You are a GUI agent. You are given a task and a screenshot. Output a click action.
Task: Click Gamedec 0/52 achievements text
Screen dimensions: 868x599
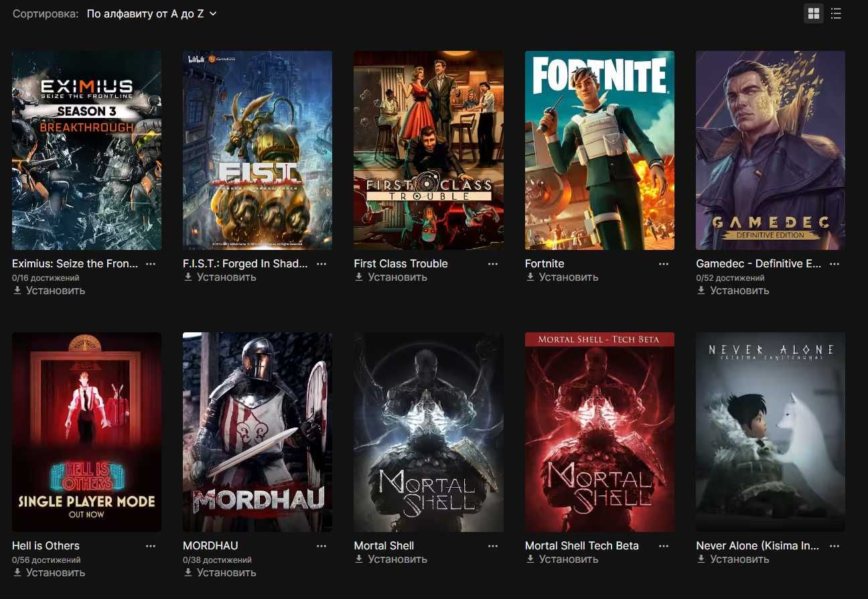tap(730, 277)
